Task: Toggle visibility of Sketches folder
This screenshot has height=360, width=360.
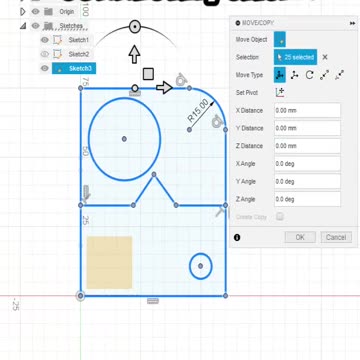Action: [36, 26]
